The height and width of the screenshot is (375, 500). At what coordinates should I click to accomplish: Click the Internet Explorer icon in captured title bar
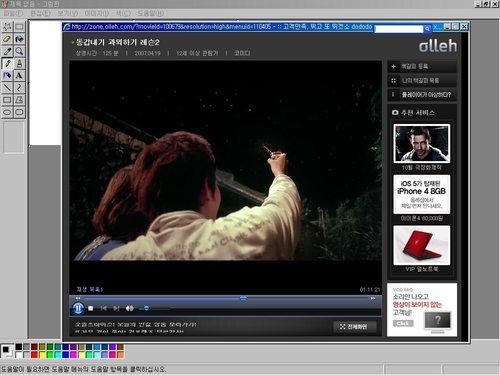(x=67, y=27)
